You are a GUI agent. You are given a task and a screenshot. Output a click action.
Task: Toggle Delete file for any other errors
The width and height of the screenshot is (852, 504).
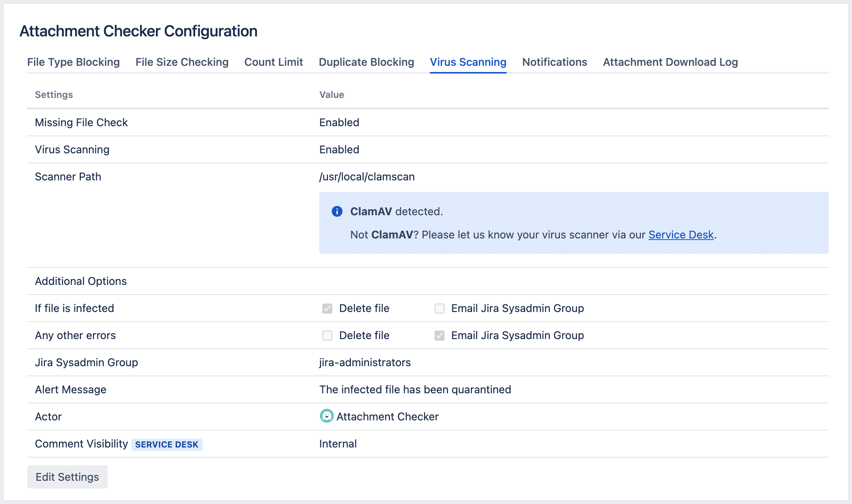pos(328,335)
